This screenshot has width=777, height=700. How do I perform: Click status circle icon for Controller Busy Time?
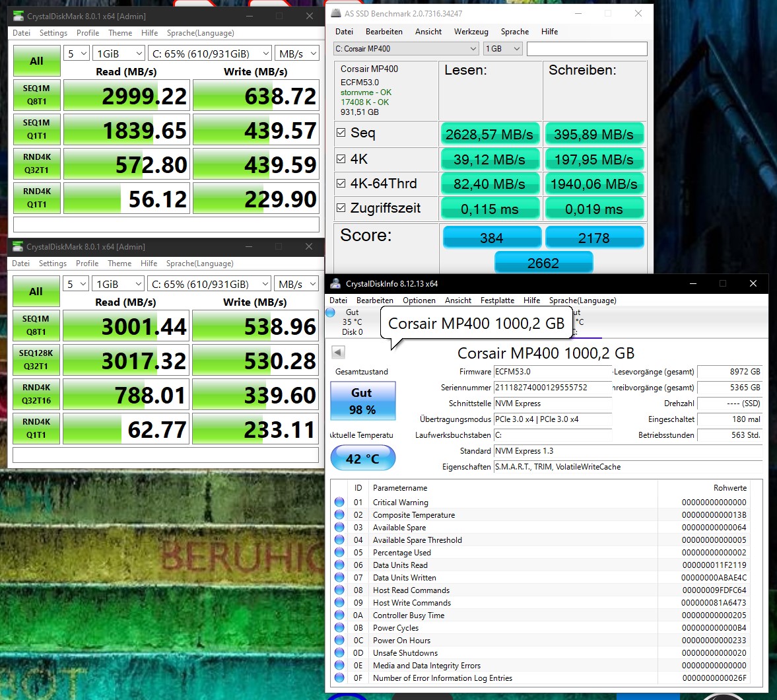339,615
